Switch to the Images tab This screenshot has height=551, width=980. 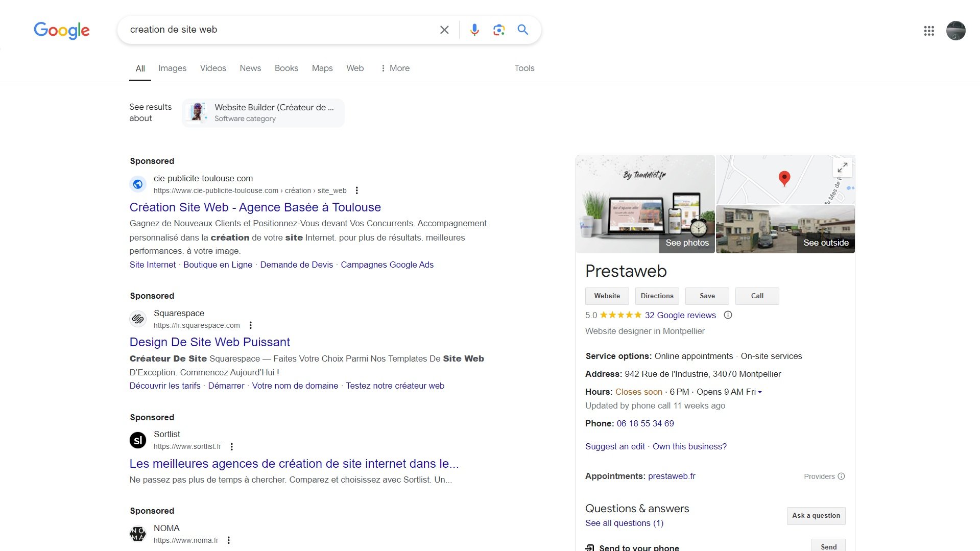172,68
